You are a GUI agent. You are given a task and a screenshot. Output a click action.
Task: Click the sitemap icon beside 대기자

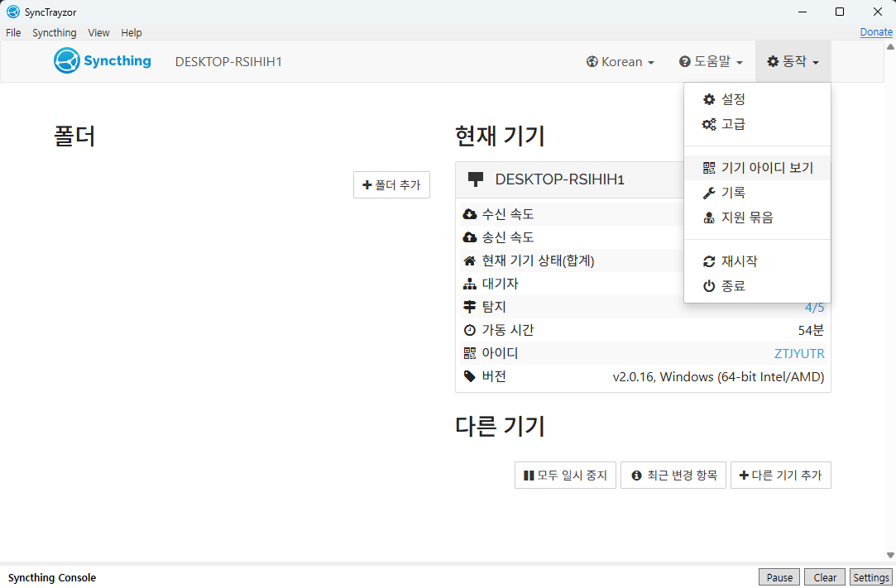470,284
